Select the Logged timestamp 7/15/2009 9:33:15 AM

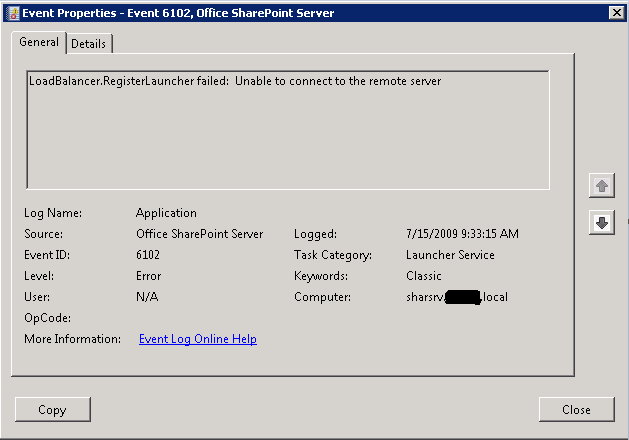tap(462, 234)
